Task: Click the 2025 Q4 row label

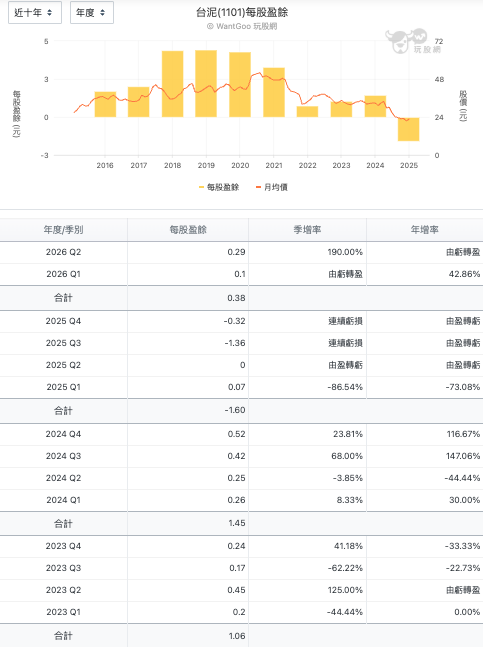Action: tap(64, 321)
